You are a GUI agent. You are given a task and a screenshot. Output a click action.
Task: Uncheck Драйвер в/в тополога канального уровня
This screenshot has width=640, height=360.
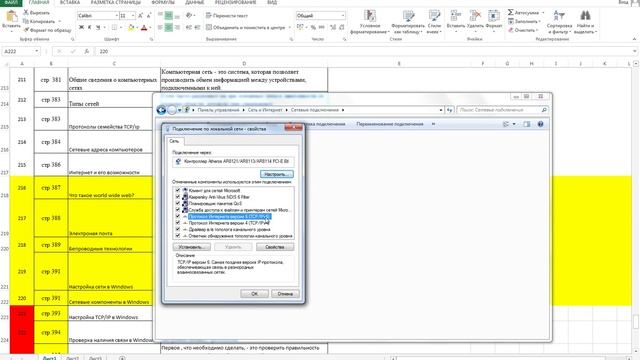coord(178,229)
